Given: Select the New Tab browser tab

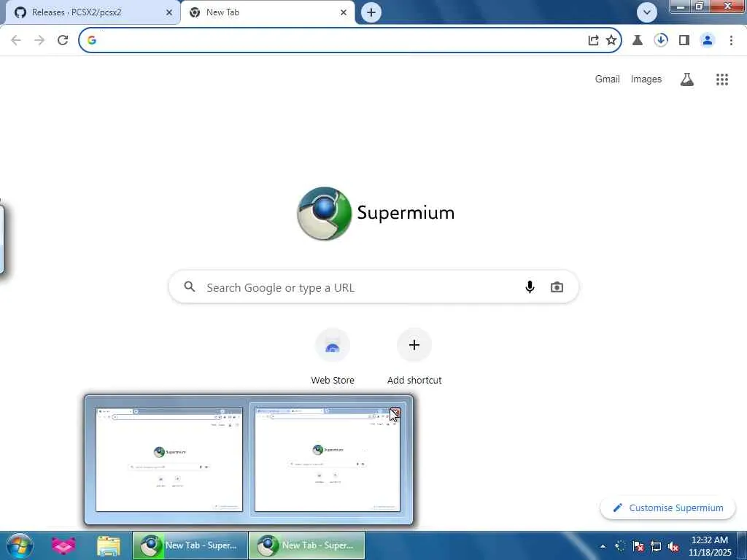Looking at the screenshot, I should point(268,12).
